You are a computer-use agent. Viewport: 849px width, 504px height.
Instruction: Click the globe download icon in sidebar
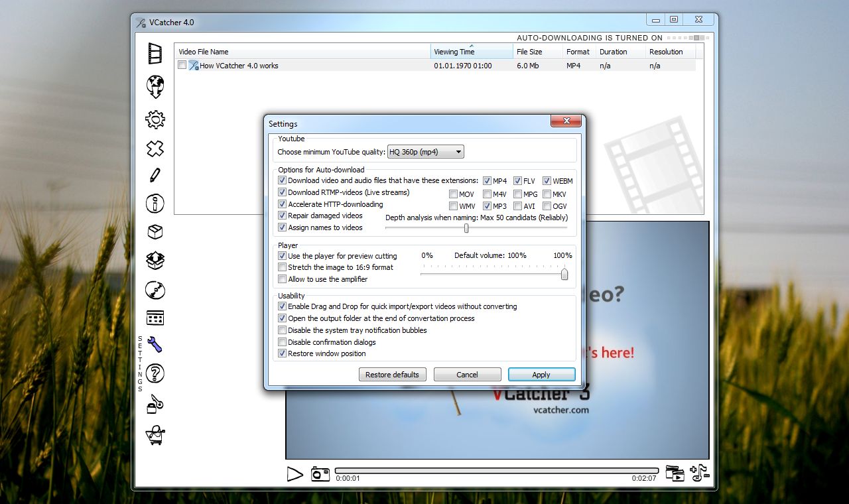pyautogui.click(x=155, y=86)
